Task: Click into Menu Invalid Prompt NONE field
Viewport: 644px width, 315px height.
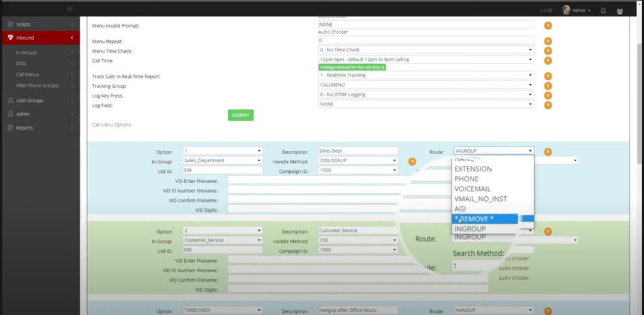Action: coord(426,25)
